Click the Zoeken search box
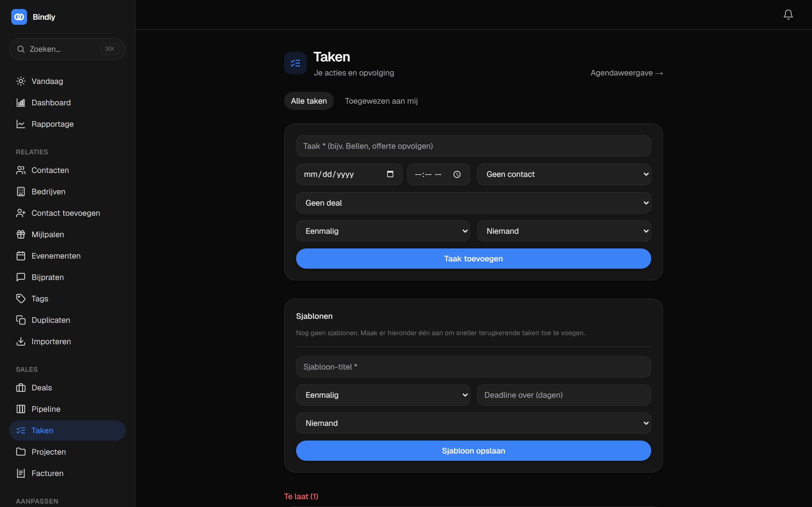Viewport: 812px width, 507px height. (67, 49)
